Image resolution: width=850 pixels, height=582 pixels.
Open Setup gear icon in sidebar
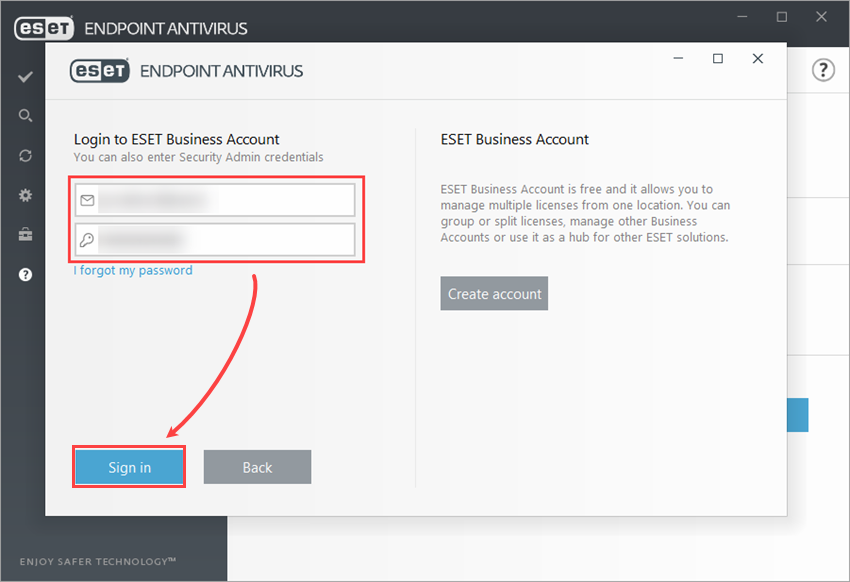click(25, 195)
